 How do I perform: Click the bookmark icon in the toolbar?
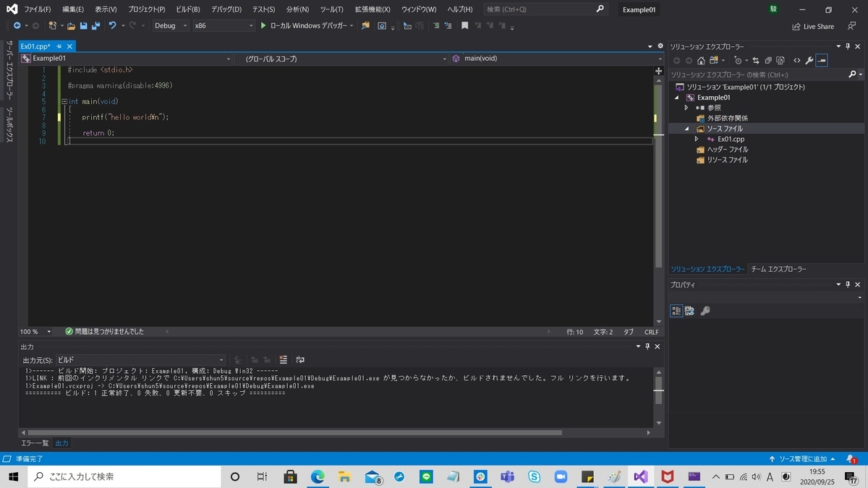464,25
